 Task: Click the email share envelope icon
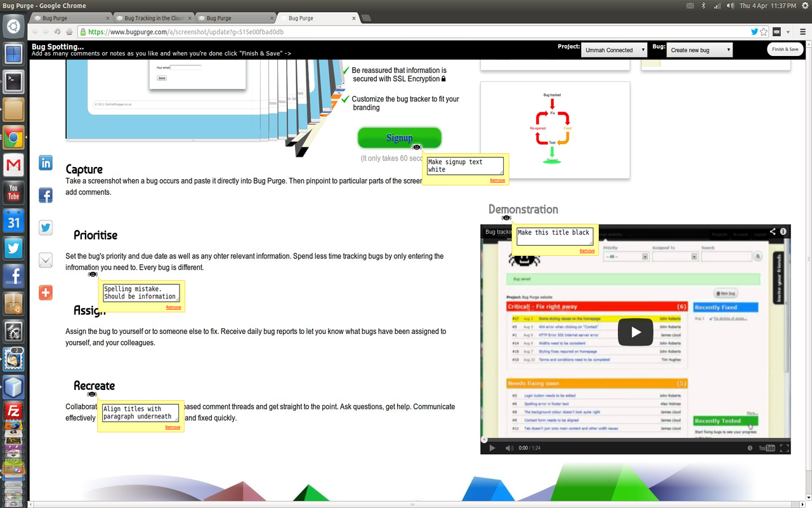click(x=46, y=260)
